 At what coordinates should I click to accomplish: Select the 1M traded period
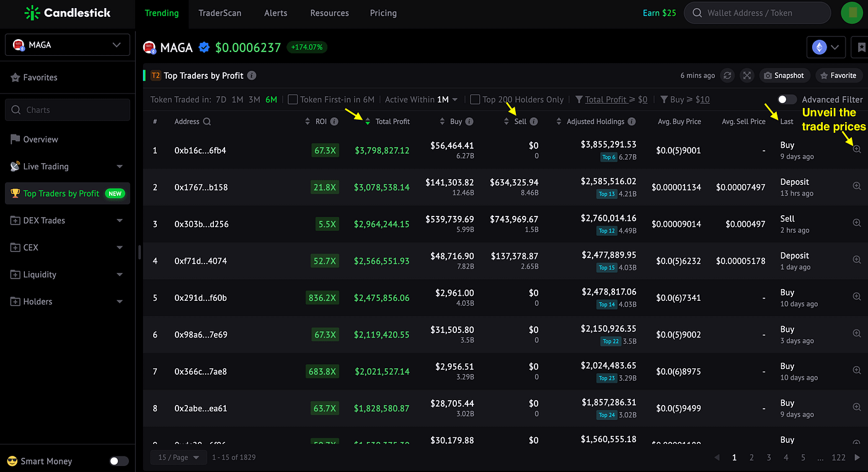click(x=237, y=99)
